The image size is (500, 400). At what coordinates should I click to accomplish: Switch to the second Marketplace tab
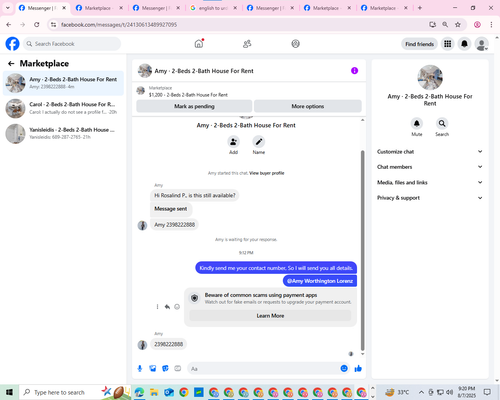[x=327, y=8]
